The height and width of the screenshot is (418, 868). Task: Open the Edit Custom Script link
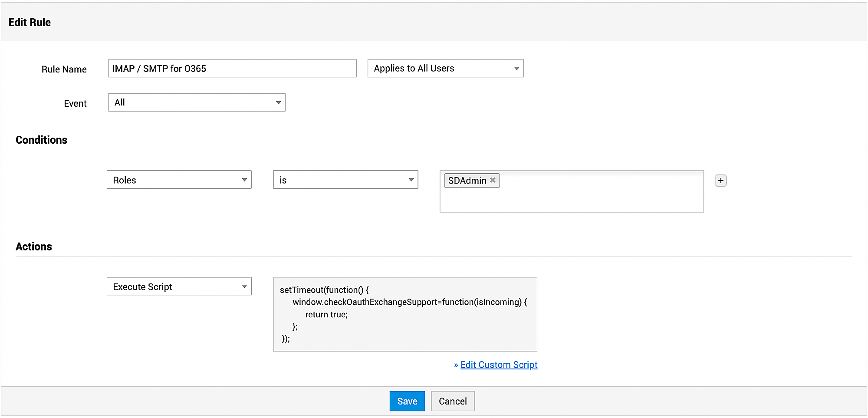(x=499, y=365)
